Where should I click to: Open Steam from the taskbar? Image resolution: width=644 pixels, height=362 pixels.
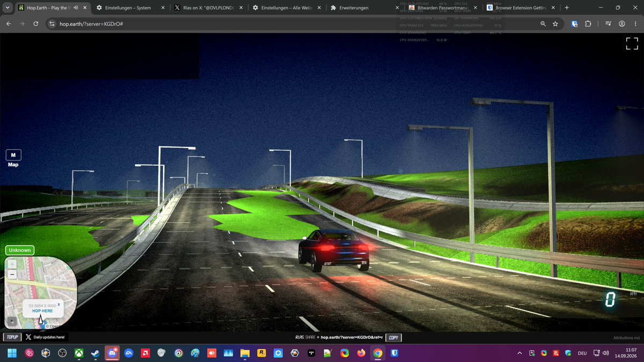[96, 353]
